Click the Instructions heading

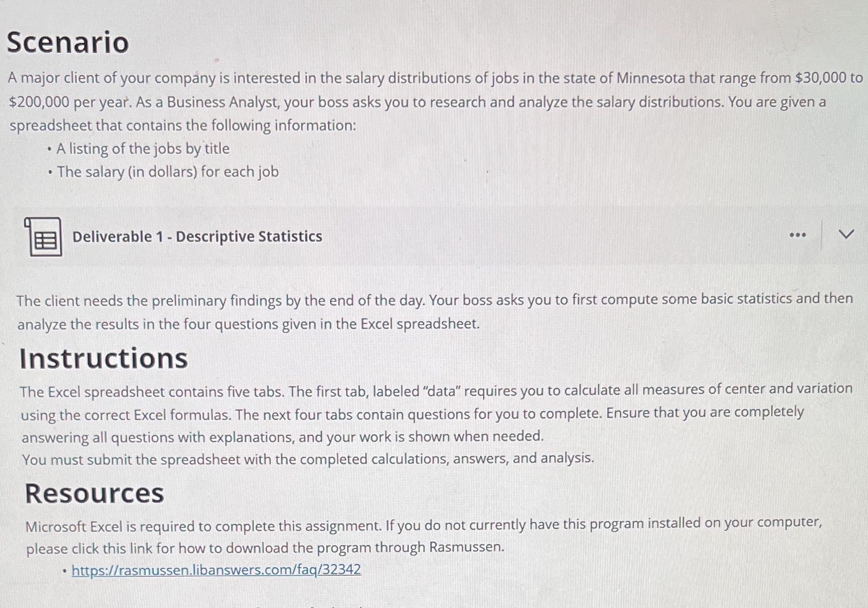coord(104,358)
